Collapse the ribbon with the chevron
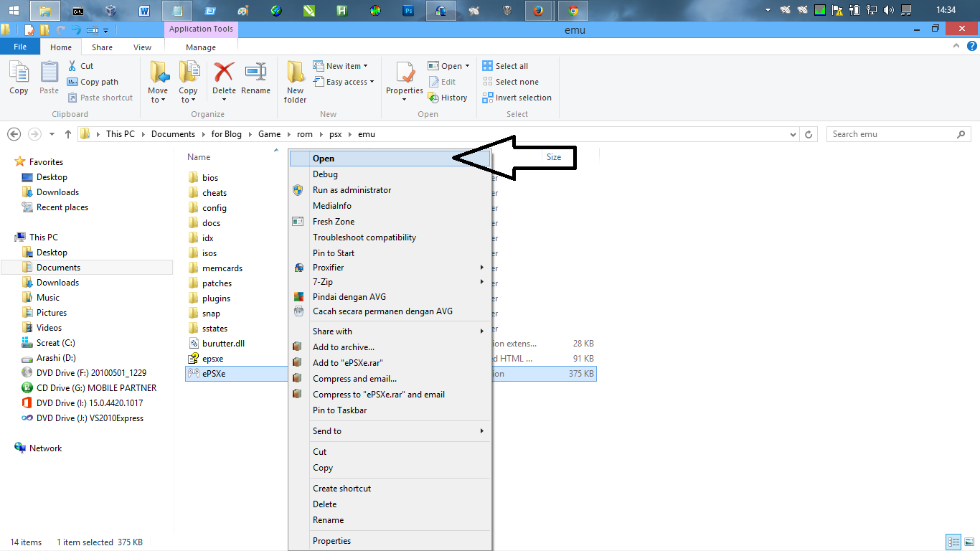 point(956,45)
